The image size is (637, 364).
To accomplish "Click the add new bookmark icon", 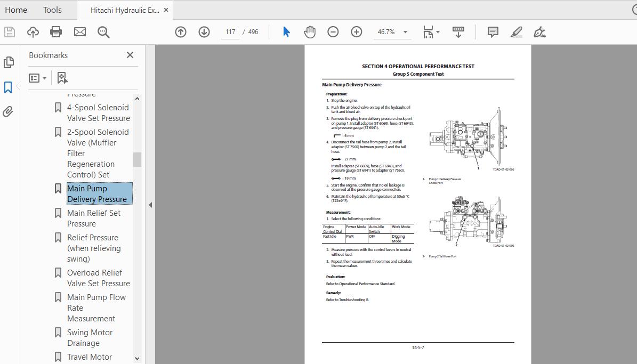I will click(62, 78).
